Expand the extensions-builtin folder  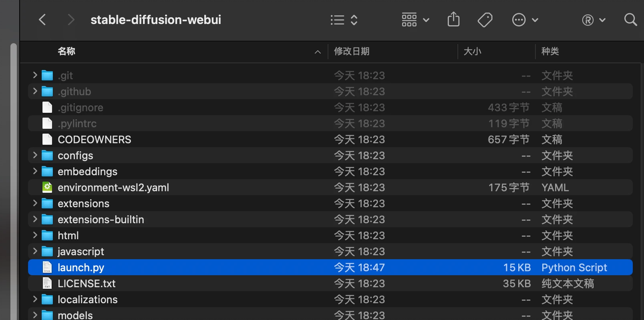point(35,220)
